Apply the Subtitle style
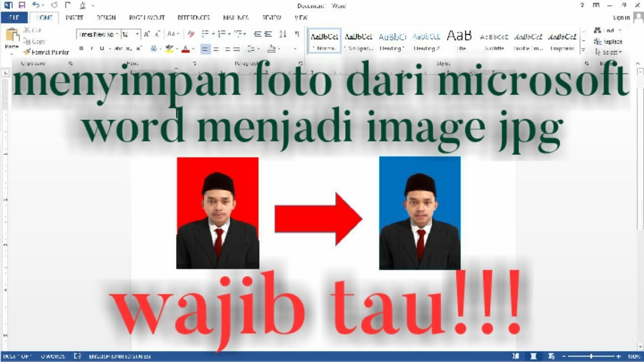Screen dimensions: 644x362 494,41
